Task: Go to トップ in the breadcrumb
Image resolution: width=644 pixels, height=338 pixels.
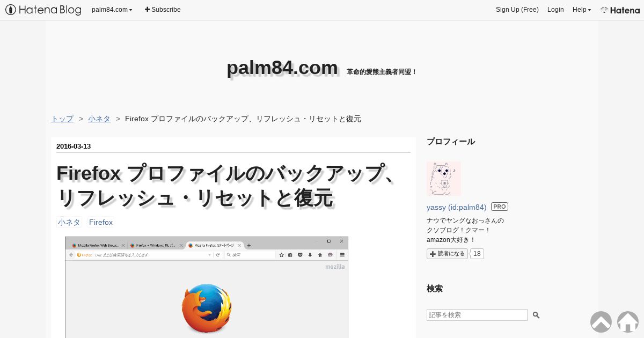Action: [x=62, y=119]
